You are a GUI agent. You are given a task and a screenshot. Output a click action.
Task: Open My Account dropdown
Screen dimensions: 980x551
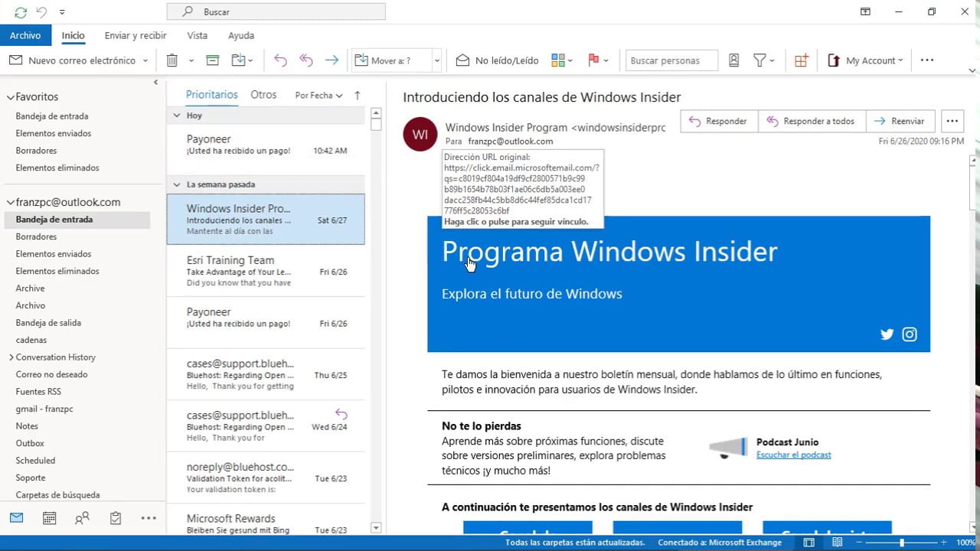(865, 60)
